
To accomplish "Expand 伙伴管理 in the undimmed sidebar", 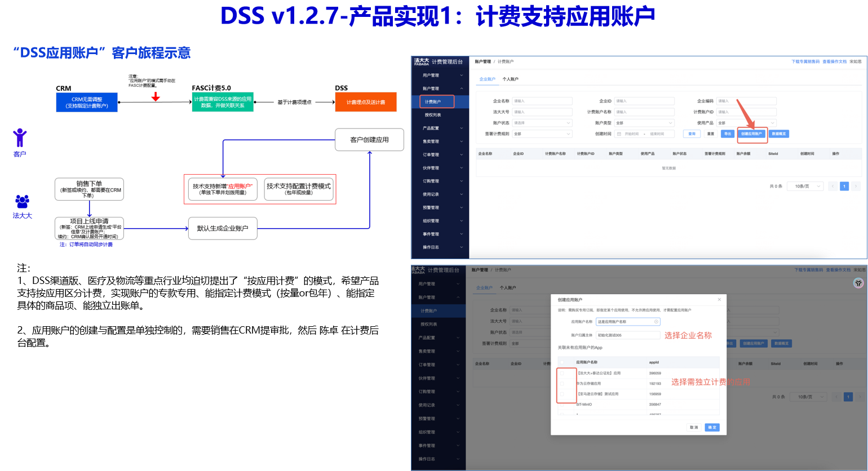I will [x=441, y=168].
